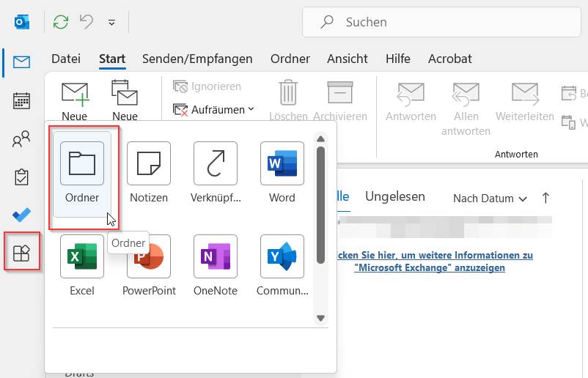Switch to the Hilfe ribbon tab
This screenshot has height=378, width=588.
click(x=398, y=59)
